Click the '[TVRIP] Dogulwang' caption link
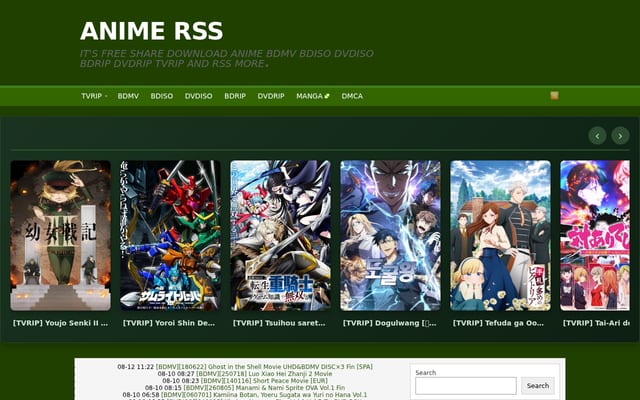 [390, 323]
